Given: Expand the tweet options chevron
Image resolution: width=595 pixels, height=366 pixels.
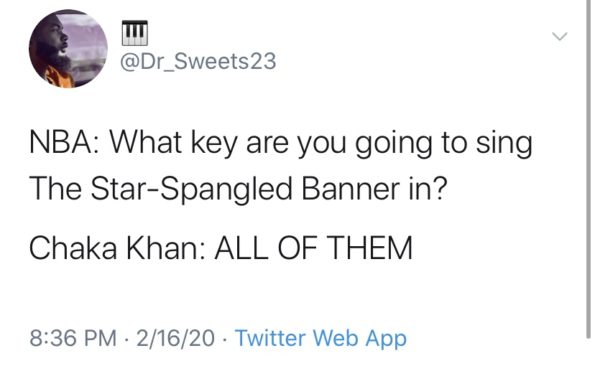Looking at the screenshot, I should 560,36.
